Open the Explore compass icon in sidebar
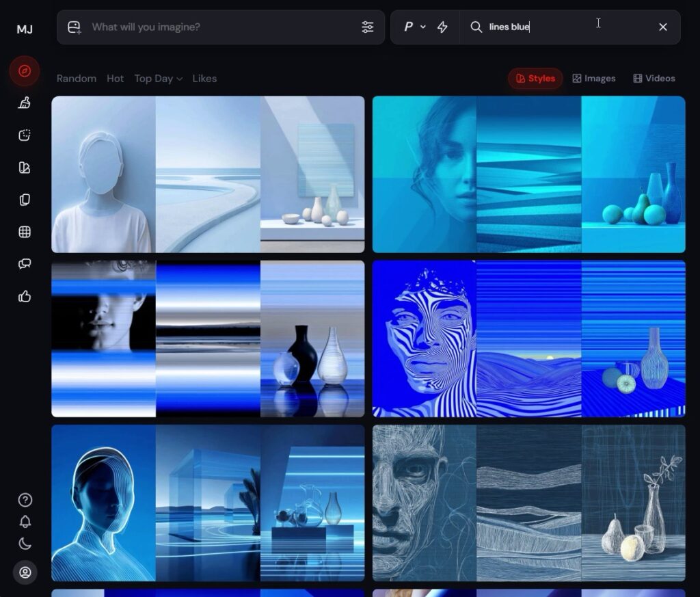 25,71
